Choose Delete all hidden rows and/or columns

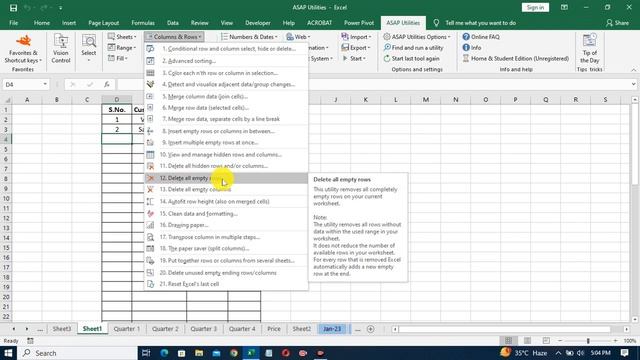pos(226,166)
